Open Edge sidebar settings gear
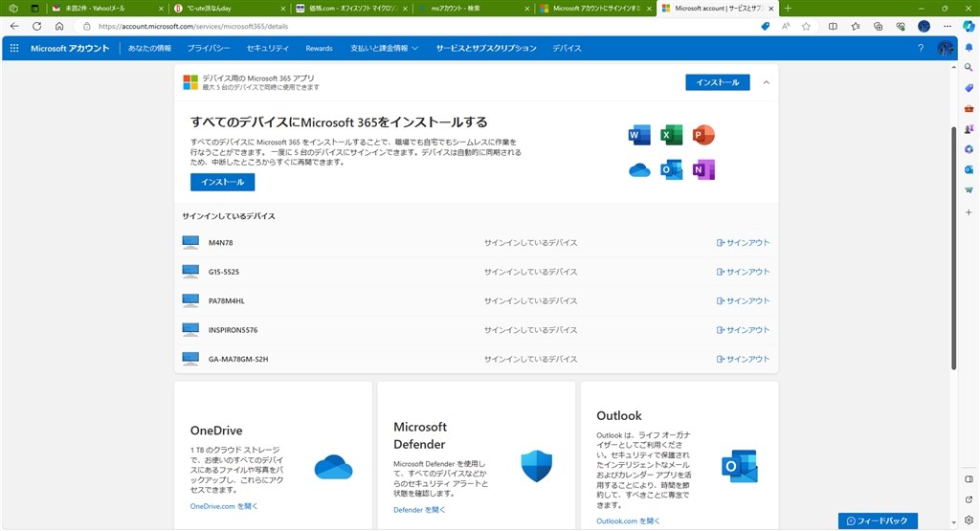This screenshot has width=980, height=531. coord(969,520)
